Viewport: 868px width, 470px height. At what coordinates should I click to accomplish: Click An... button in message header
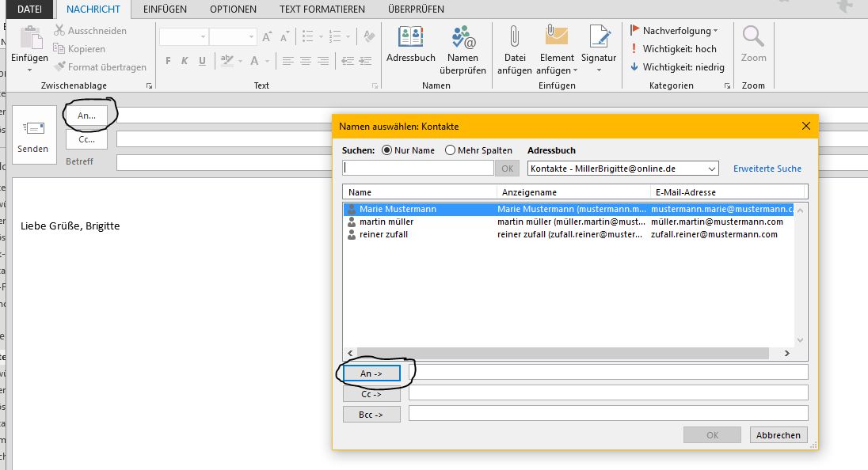[x=86, y=116]
